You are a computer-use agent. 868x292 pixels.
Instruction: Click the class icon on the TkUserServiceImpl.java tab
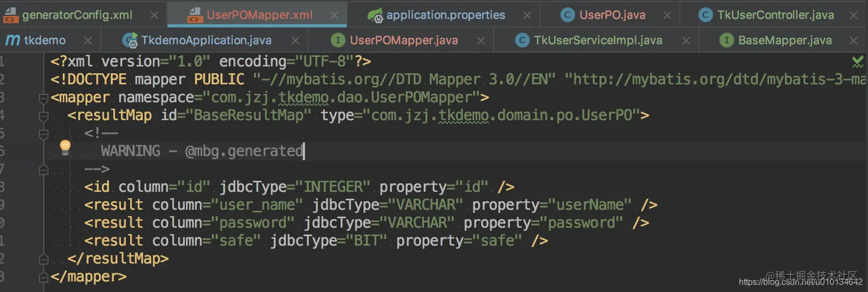tap(522, 40)
